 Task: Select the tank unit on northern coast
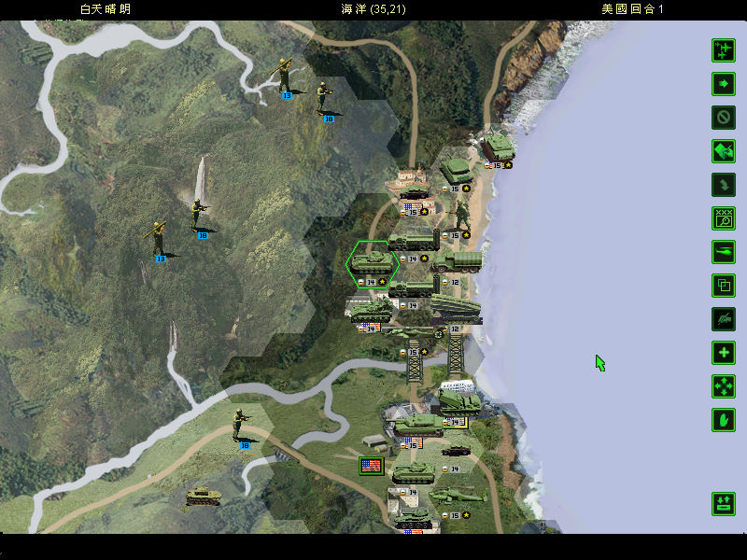pos(495,147)
